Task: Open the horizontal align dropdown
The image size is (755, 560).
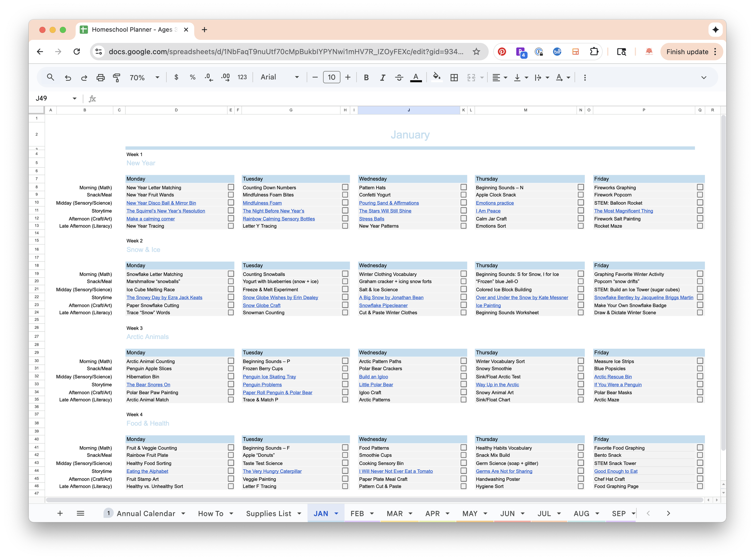Action: pos(500,78)
